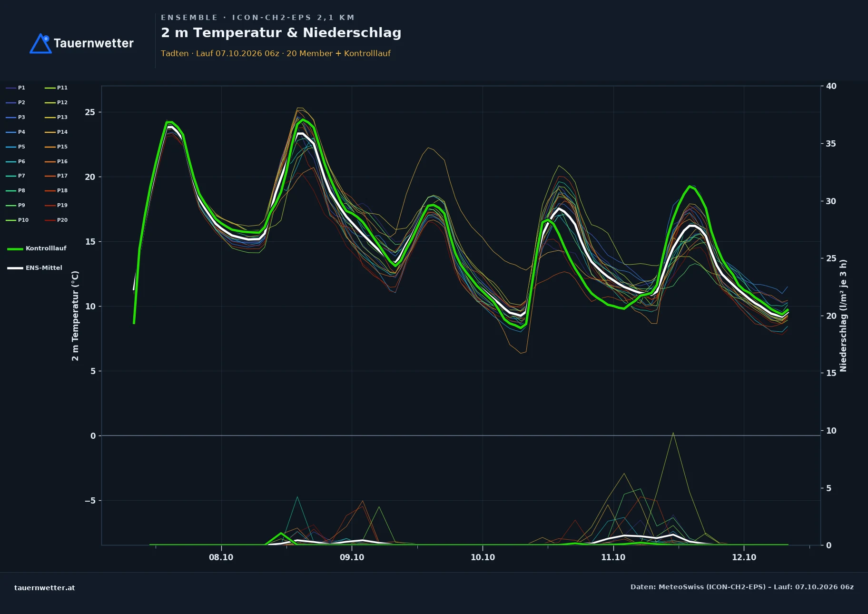Click the 25 temperature axis tick label

(90, 112)
